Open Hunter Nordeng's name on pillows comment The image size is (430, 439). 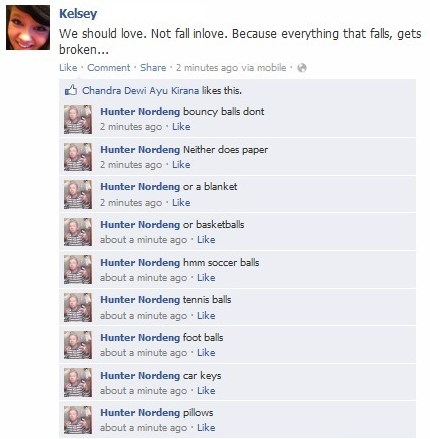click(x=140, y=413)
